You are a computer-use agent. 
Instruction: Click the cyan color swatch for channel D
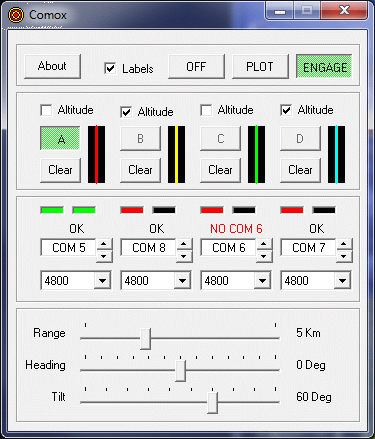[336, 154]
